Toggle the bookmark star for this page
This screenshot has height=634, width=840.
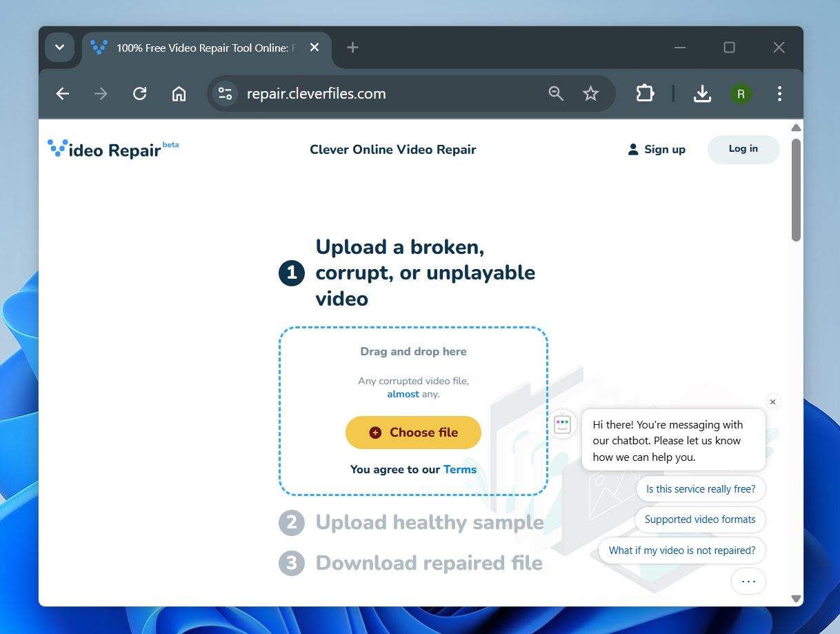coord(590,93)
